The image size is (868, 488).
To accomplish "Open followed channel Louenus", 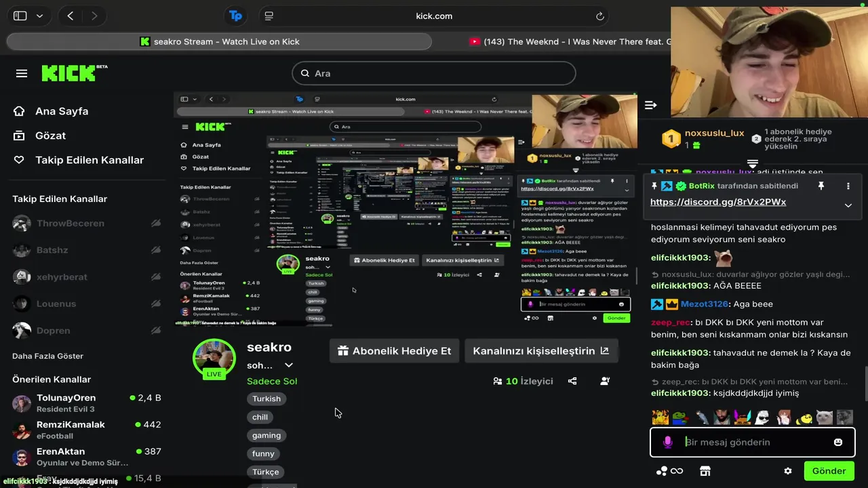I will point(56,304).
